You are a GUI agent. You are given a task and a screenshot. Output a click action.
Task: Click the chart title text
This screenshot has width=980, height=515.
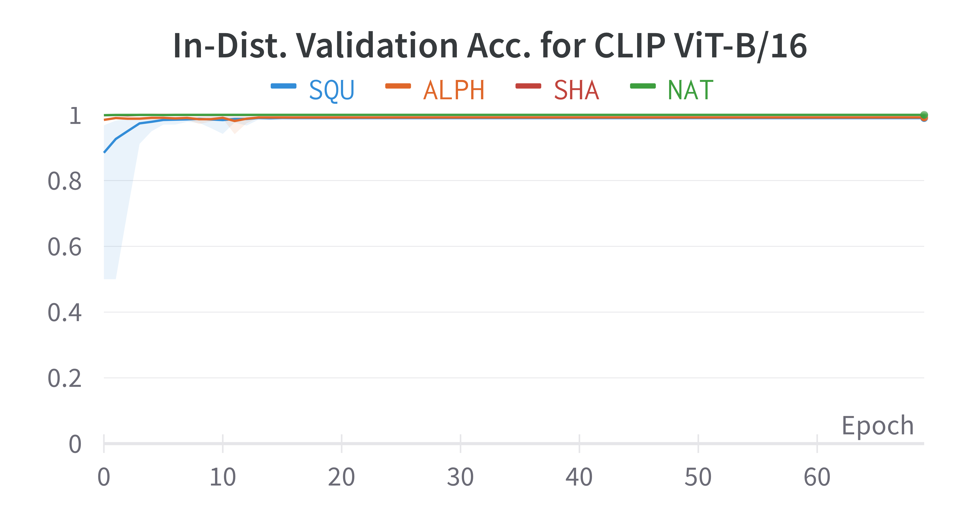[490, 46]
